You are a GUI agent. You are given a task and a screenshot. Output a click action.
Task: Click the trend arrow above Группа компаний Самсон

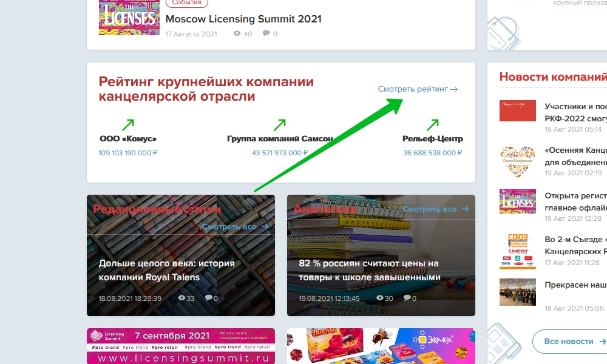tap(279, 125)
